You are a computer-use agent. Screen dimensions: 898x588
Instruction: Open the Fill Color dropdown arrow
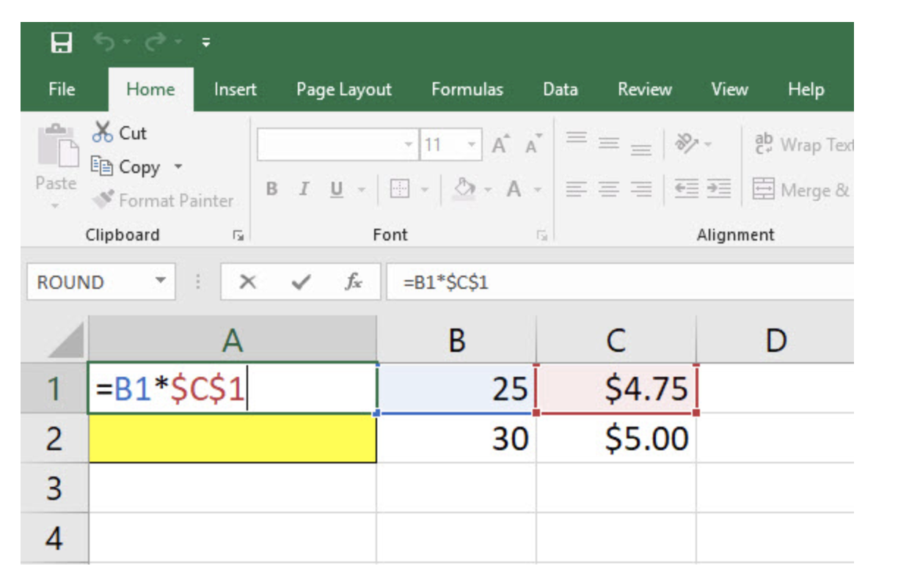(x=488, y=191)
